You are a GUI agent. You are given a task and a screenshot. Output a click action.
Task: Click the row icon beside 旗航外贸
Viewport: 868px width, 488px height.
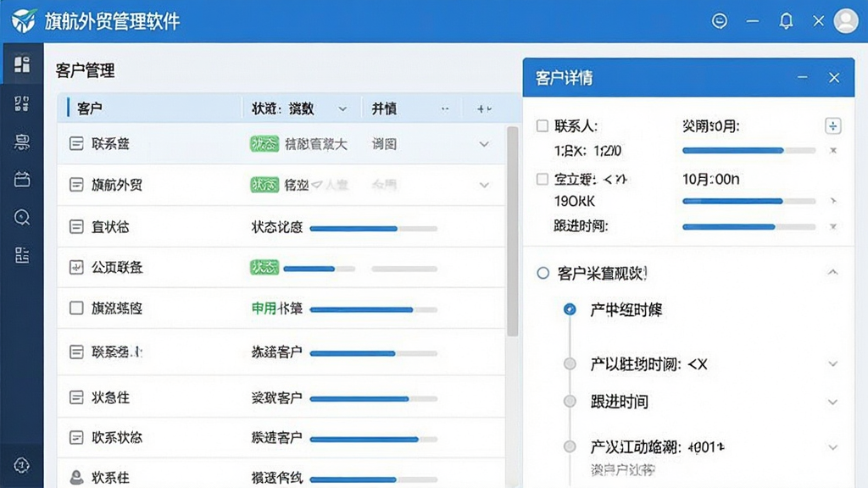coord(76,185)
